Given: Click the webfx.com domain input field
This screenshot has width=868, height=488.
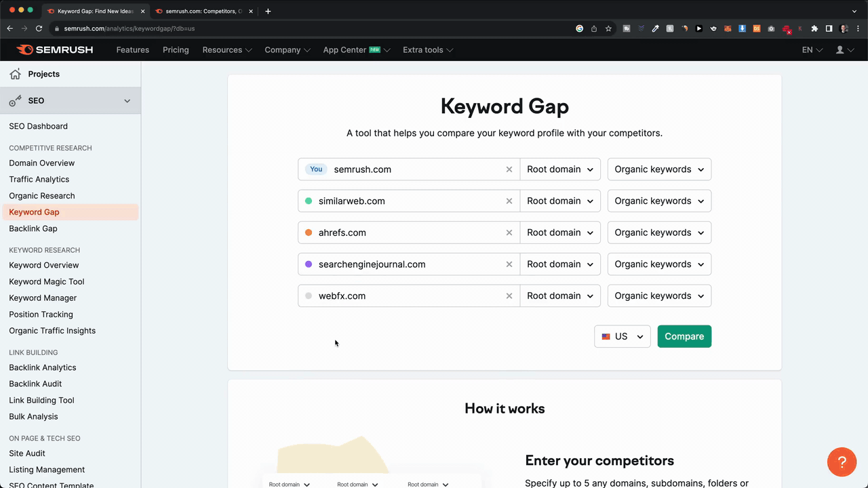Looking at the screenshot, I should 410,296.
